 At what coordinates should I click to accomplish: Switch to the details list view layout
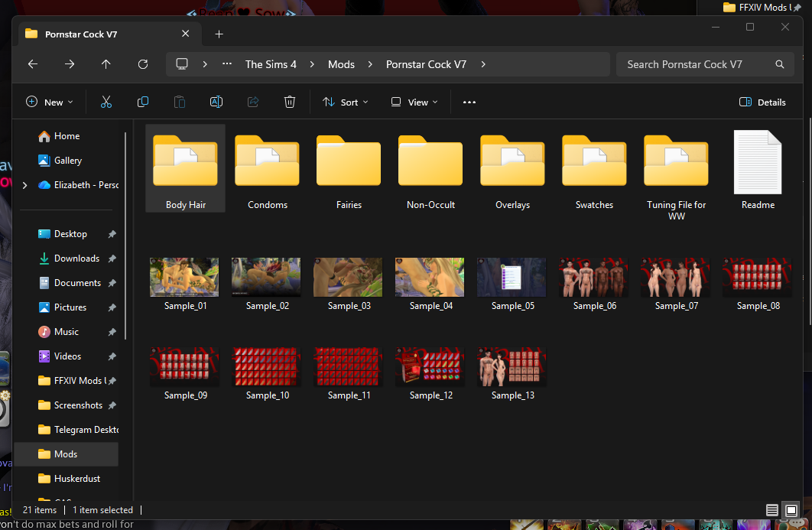pyautogui.click(x=772, y=510)
